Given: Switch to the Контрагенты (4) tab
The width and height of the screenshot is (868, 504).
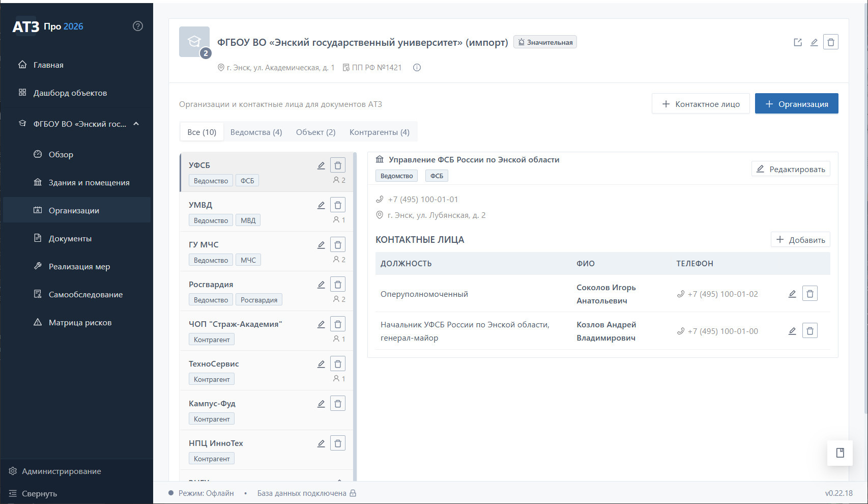Looking at the screenshot, I should click(x=380, y=132).
